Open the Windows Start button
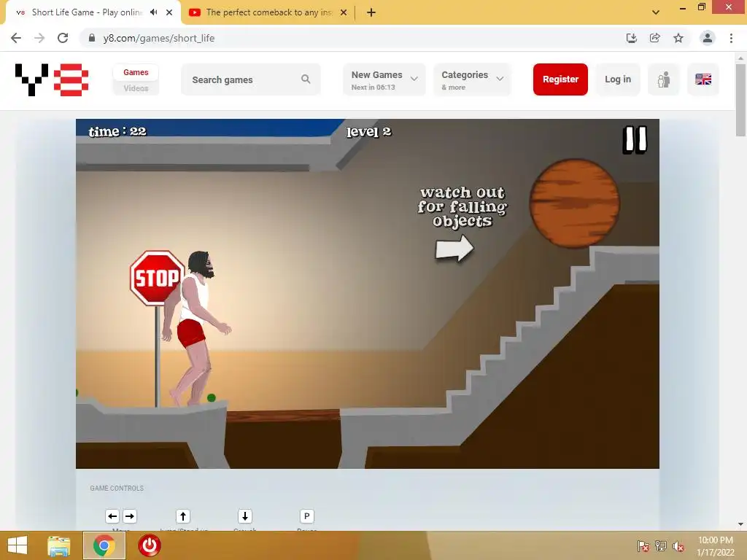The width and height of the screenshot is (747, 560). click(x=18, y=545)
